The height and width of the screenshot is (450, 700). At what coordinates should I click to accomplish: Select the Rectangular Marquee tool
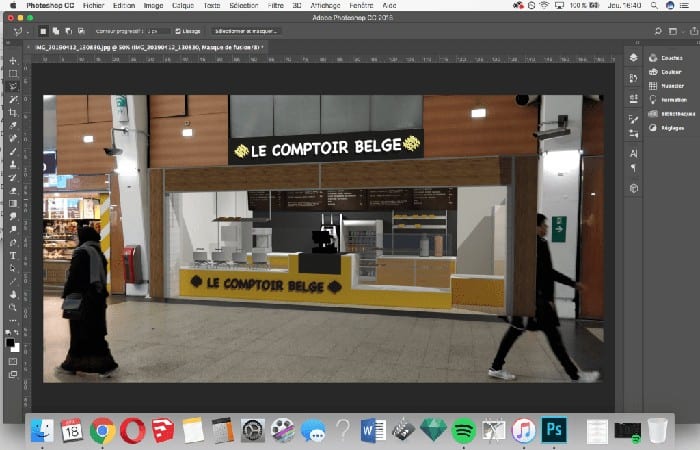tap(13, 73)
